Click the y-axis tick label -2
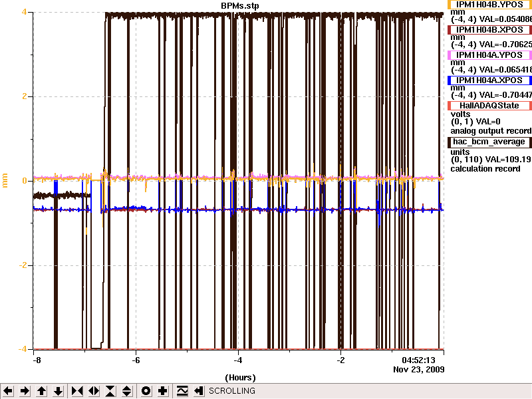 point(23,265)
